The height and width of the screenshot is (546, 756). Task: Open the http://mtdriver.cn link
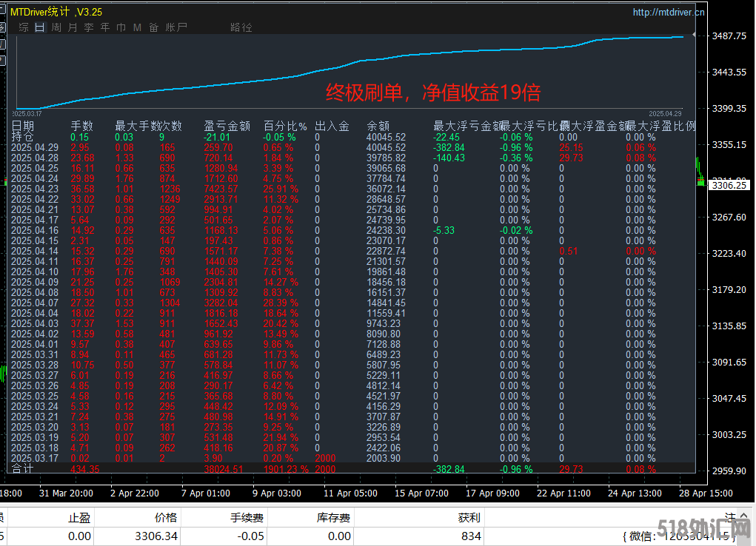pyautogui.click(x=669, y=12)
